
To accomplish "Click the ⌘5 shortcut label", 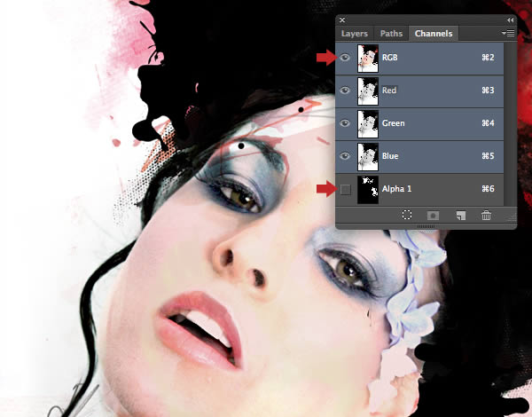I will [488, 156].
